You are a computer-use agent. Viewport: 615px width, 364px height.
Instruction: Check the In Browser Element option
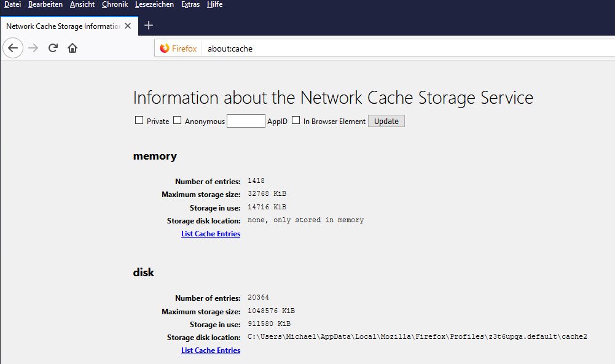tap(296, 120)
